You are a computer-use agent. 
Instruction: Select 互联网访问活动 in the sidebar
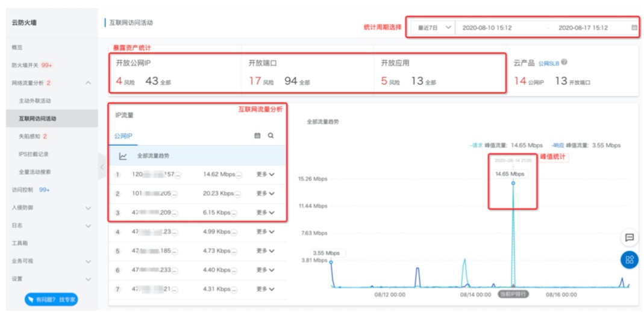pyautogui.click(x=52, y=119)
